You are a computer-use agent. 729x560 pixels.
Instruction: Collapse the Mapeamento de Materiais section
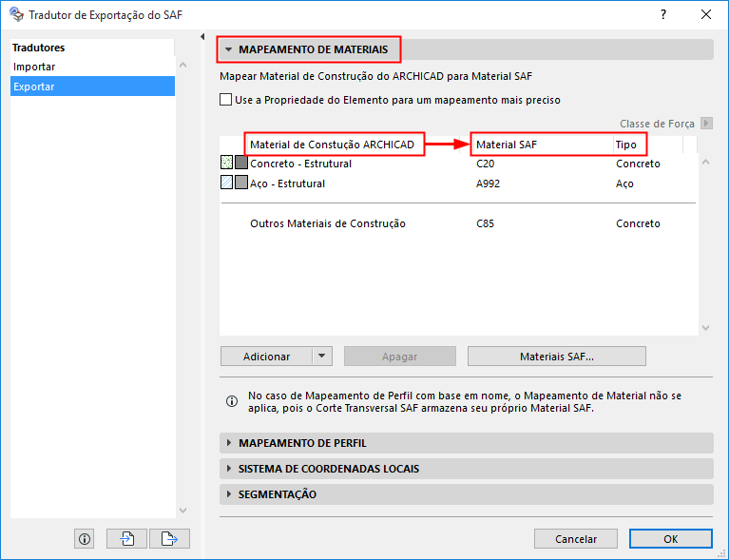pyautogui.click(x=228, y=49)
